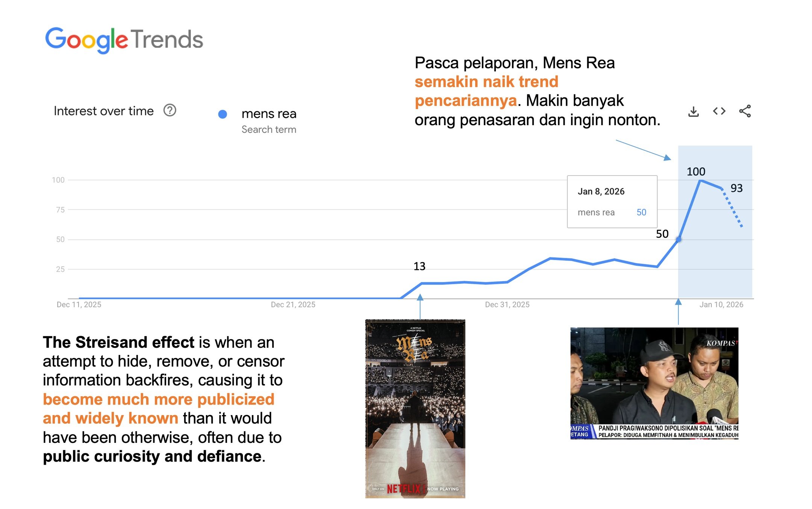The height and width of the screenshot is (509, 812).
Task: Click the value label '93'
Action: pos(736,188)
